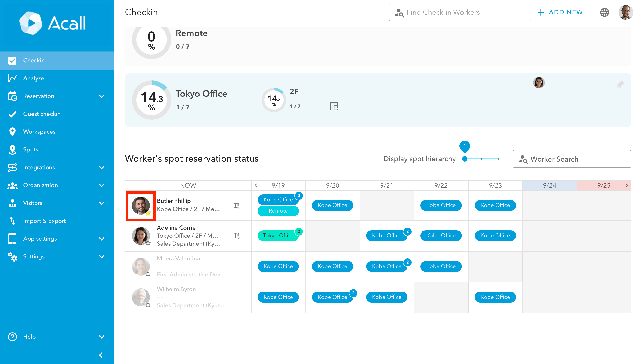Viewport: 642px width, 364px height.
Task: Expand the Reservation sidebar menu
Action: click(102, 96)
